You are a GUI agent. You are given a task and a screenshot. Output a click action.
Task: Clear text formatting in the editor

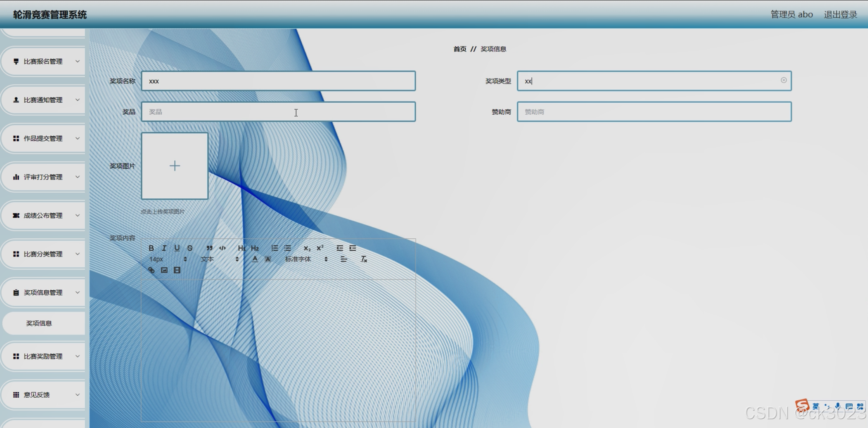tap(364, 259)
